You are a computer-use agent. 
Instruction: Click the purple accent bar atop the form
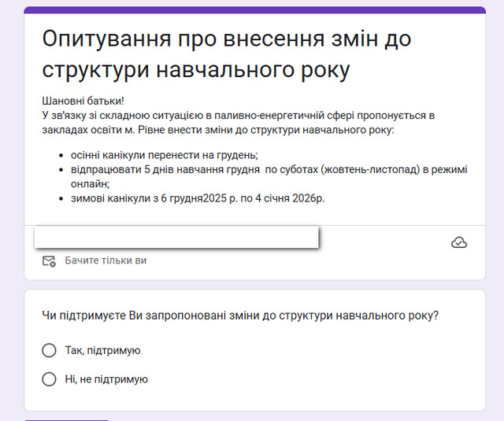254,10
